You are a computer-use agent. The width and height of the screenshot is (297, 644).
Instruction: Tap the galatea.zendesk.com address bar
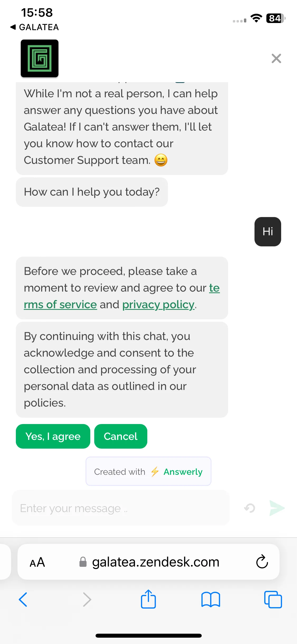click(148, 562)
